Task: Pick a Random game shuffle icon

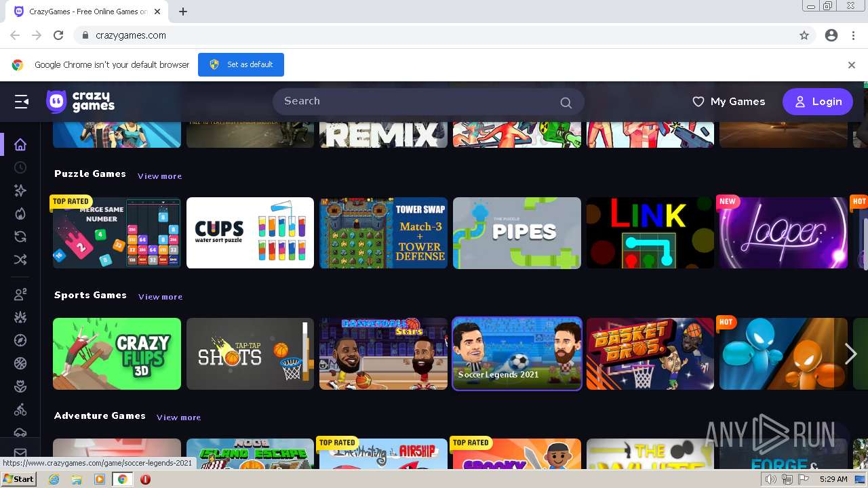Action: 20,260
